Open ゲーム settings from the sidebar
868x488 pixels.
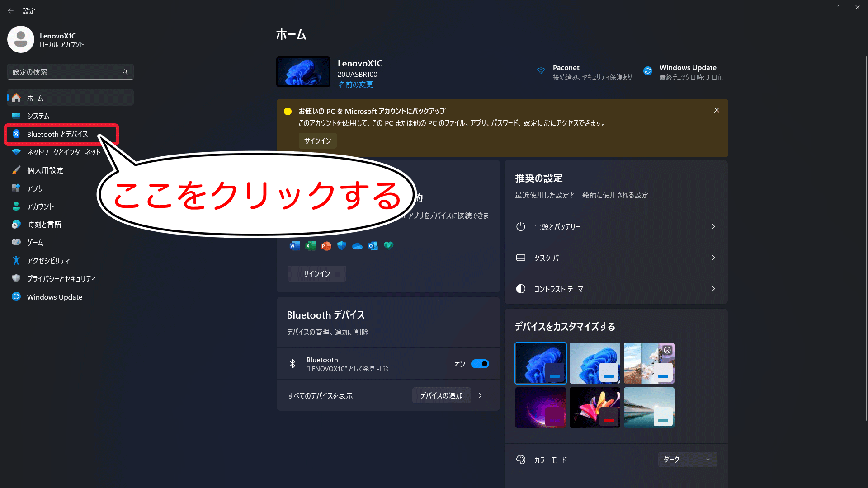(34, 243)
